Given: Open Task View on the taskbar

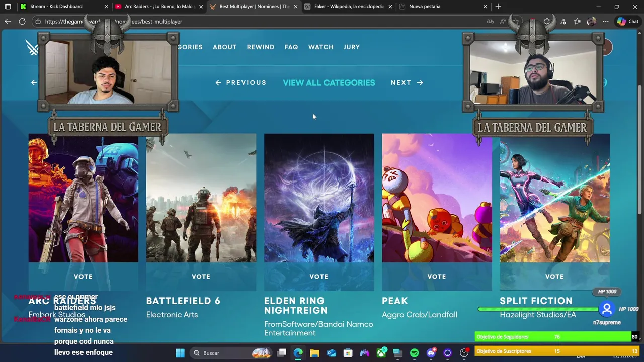Looking at the screenshot, I should pyautogui.click(x=282, y=353).
